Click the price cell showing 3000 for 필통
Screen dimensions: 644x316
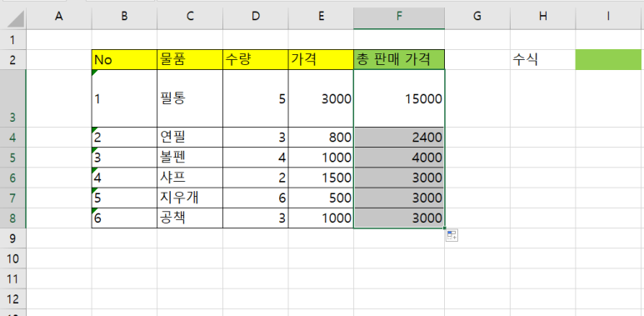[x=321, y=98]
